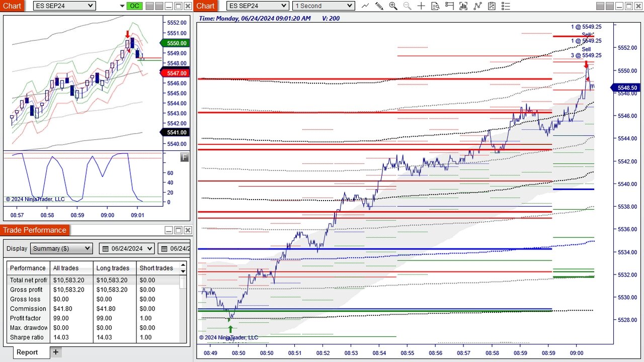The height and width of the screenshot is (362, 644).
Task: Open the Display Summary ($) dropdown
Action: 61,248
